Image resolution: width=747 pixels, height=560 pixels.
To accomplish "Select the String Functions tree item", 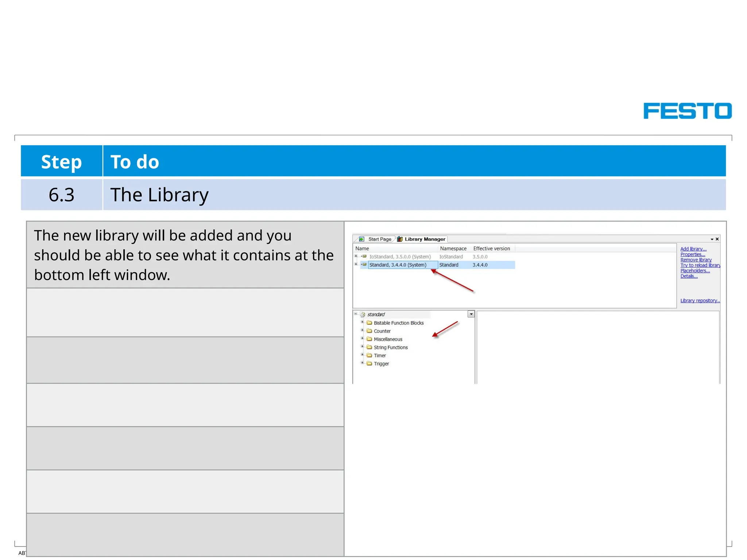I will 391,347.
